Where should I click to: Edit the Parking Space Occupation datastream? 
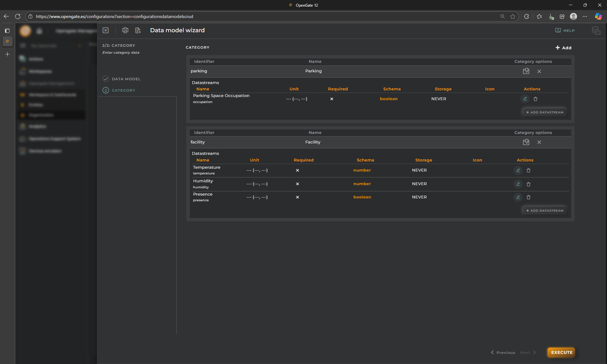click(x=525, y=99)
